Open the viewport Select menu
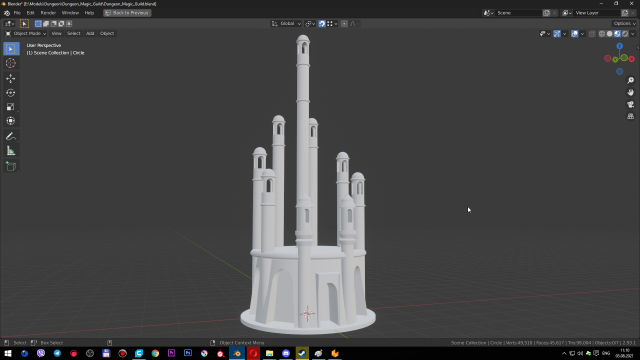This screenshot has width=640, height=360. coord(73,33)
